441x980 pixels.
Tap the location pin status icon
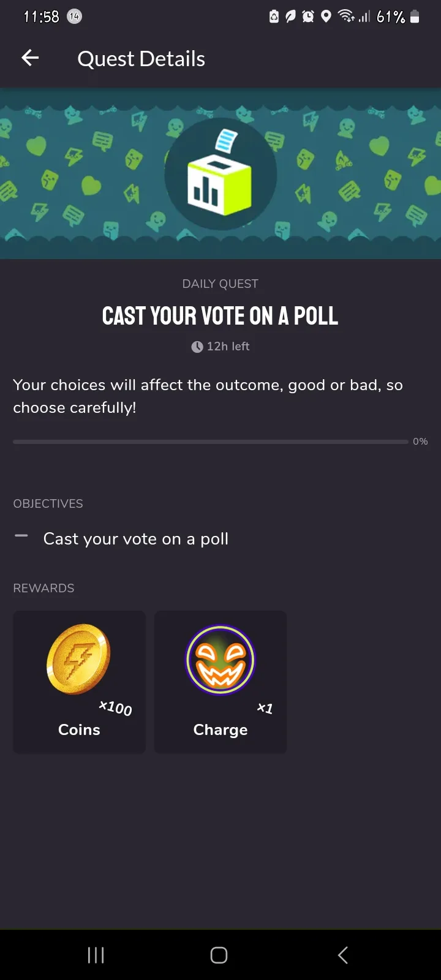tap(326, 17)
